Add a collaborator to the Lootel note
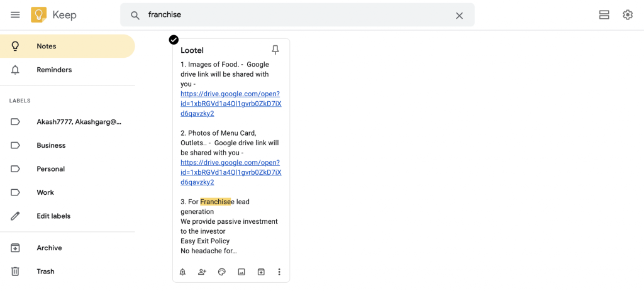 tap(202, 272)
